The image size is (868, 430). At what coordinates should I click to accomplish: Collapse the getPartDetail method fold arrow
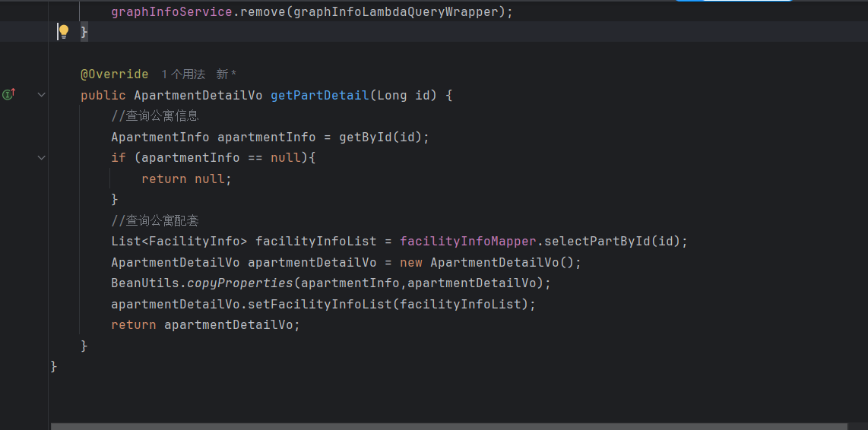point(41,95)
